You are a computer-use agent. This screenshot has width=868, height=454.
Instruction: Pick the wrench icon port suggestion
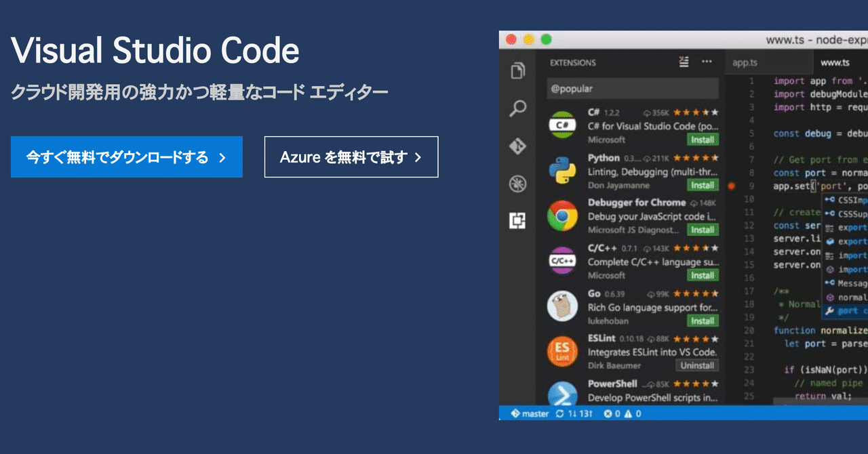click(x=829, y=311)
